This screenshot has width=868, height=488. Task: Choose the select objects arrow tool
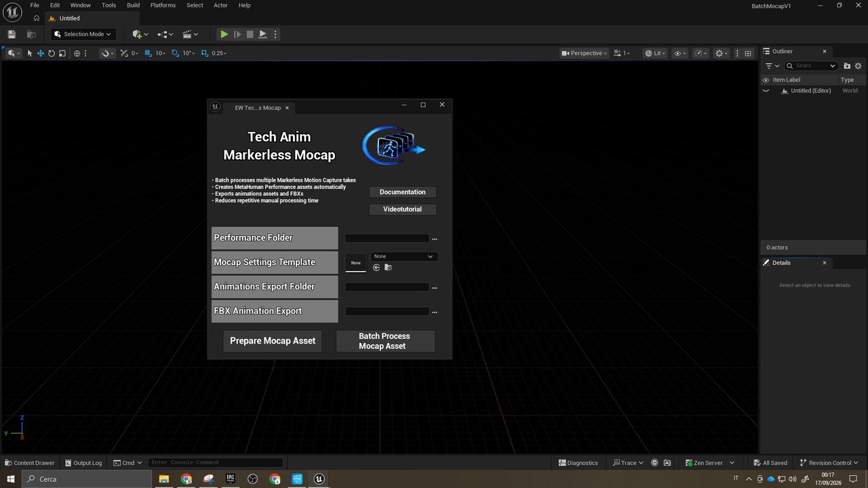tap(30, 53)
